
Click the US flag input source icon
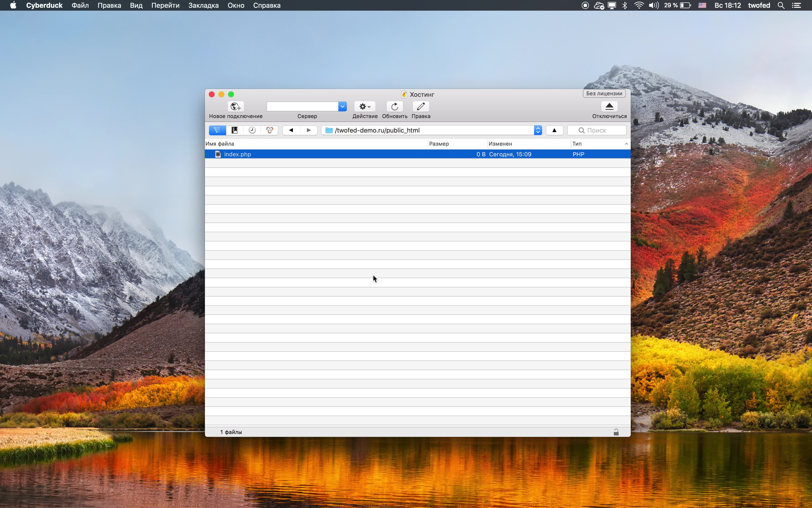coord(702,5)
